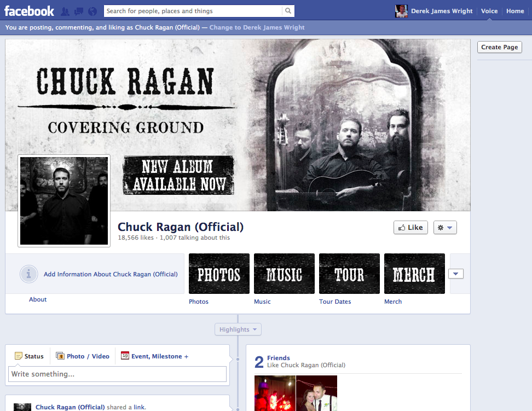The width and height of the screenshot is (532, 411).
Task: Click Derek James Wright's avatar thumbnail
Action: point(401,11)
